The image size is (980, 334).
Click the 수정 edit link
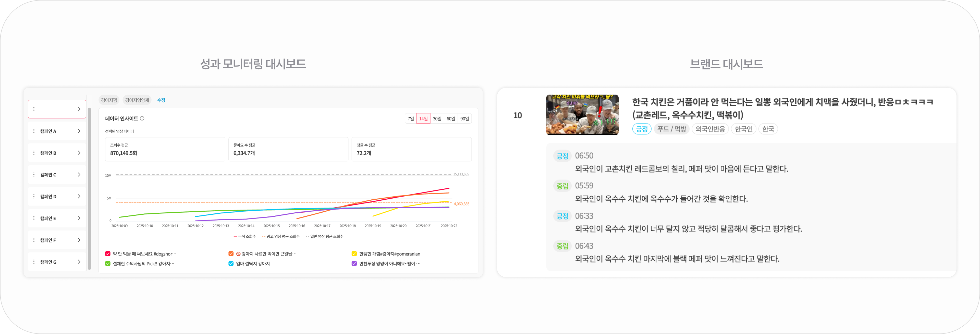pyautogui.click(x=161, y=100)
